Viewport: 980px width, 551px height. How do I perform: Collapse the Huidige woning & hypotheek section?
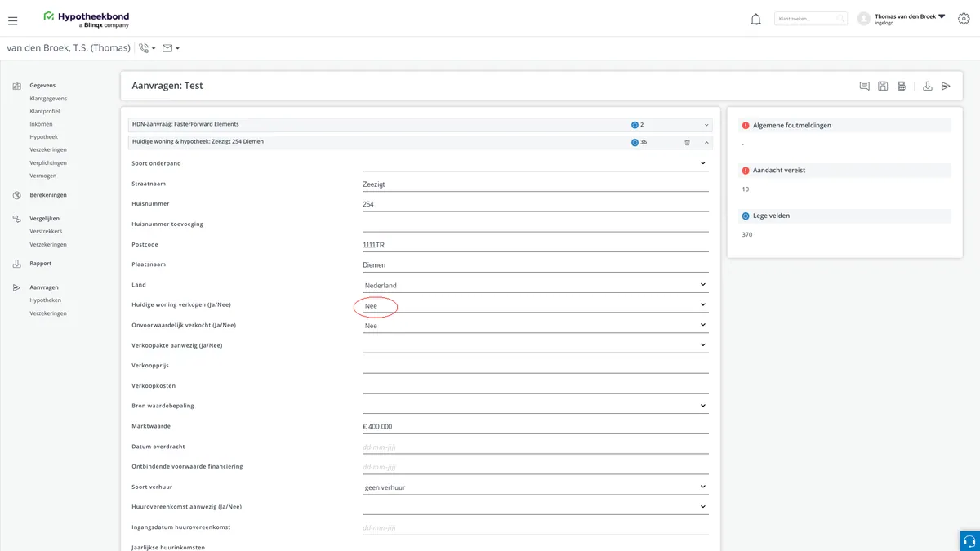[x=706, y=142]
